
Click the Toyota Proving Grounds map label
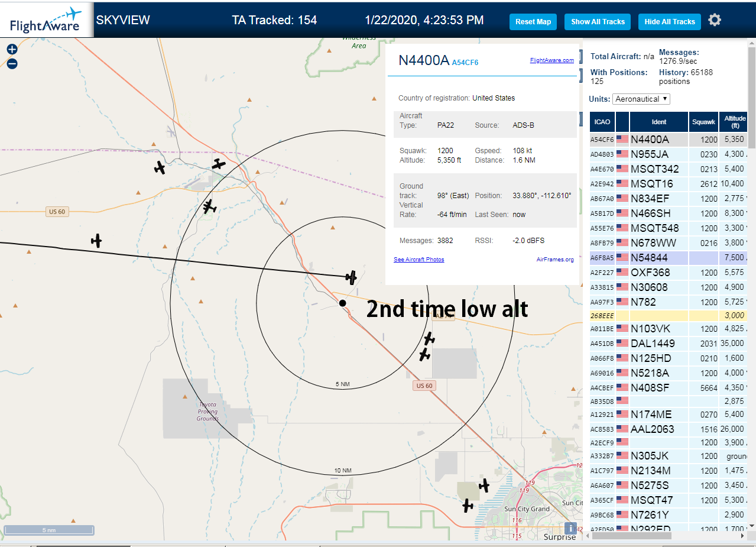[208, 412]
